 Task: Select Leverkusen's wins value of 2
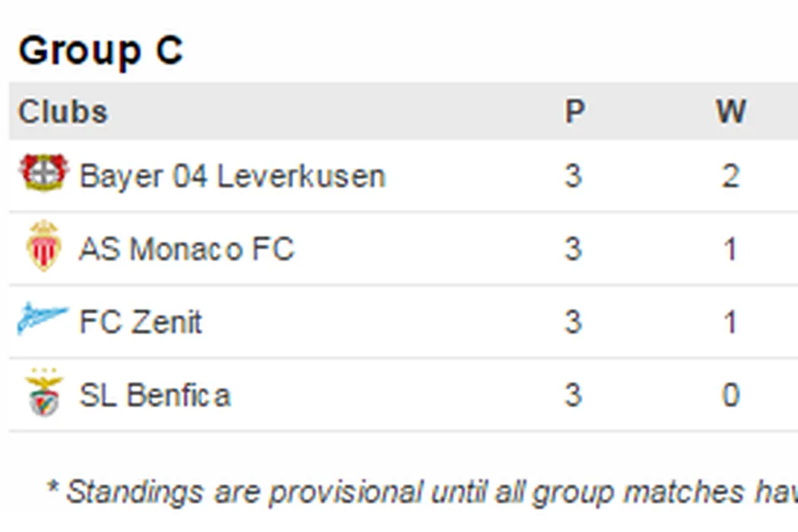730,176
